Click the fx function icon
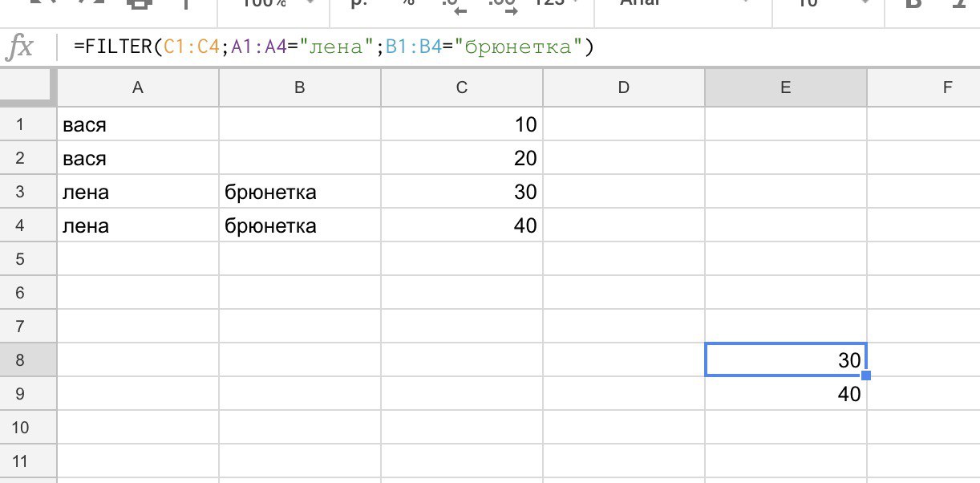Viewport: 980px width, 483px height. click(x=19, y=48)
